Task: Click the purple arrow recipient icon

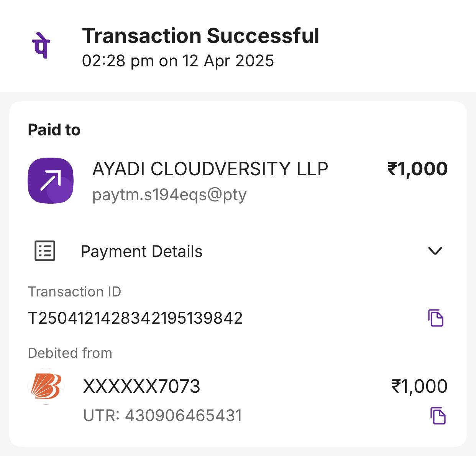Action: pos(51,181)
